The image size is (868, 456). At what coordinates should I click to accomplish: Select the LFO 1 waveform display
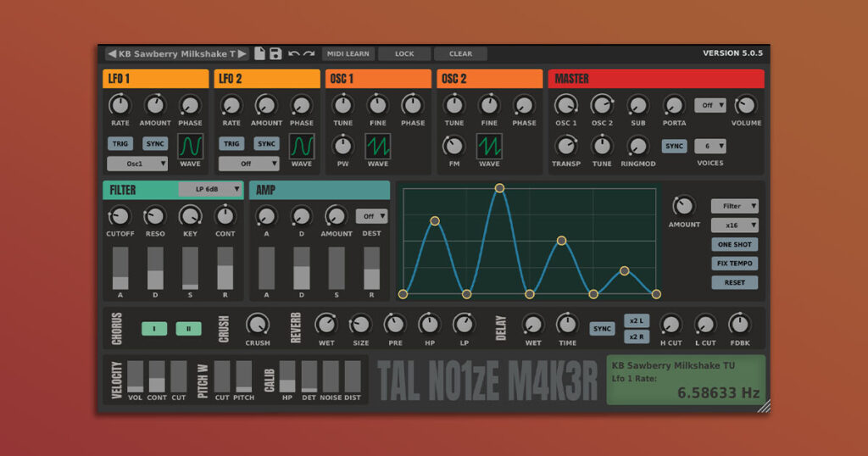tap(190, 147)
